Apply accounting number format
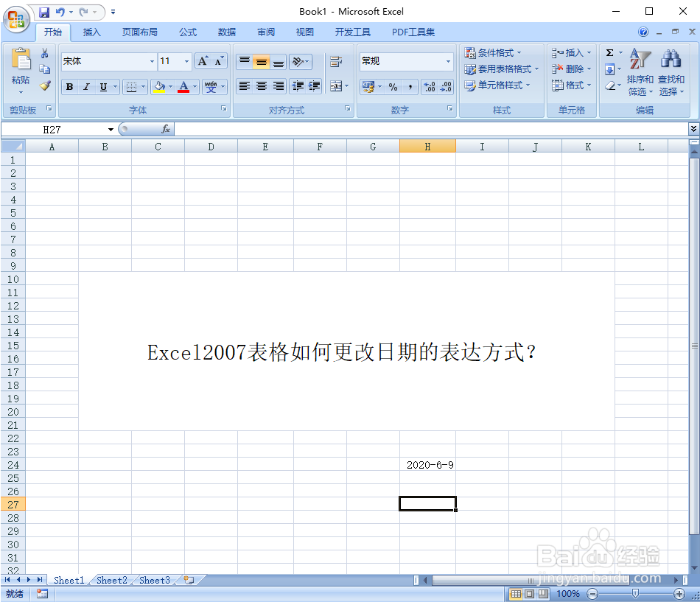This screenshot has height=602, width=700. [368, 87]
